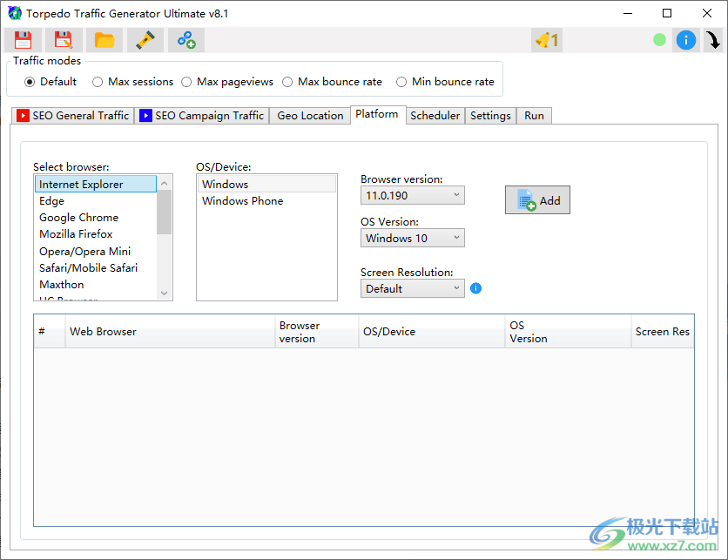Open the Run tab
Screen dimensions: 728x560
(534, 116)
